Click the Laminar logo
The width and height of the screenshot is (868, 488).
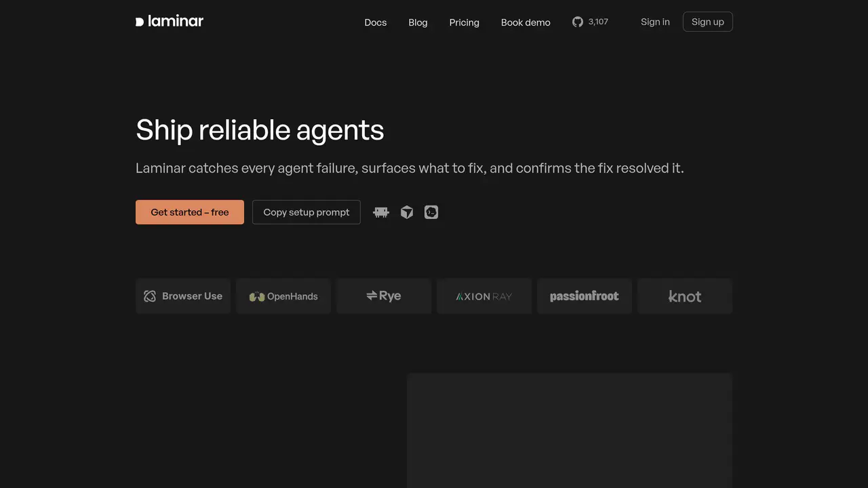coord(170,21)
